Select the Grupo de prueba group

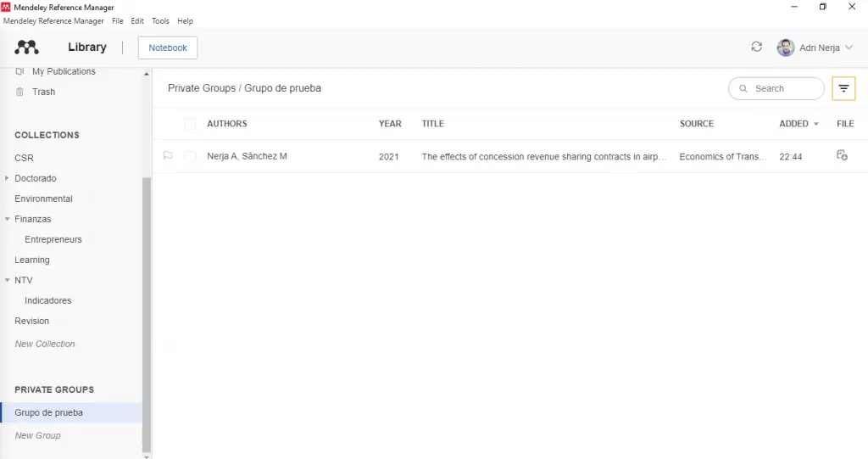[71, 412]
